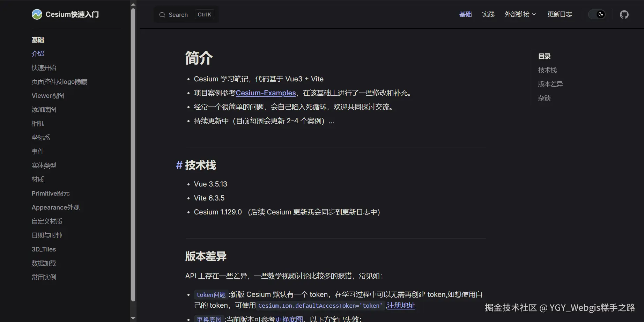
Task: Click the Cesium site logo icon
Action: click(x=37, y=14)
